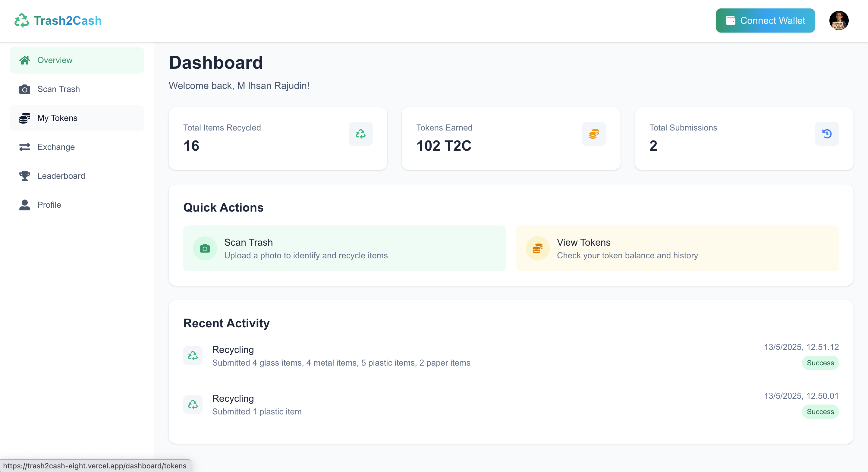Click the Trash2Cash title text link

pyautogui.click(x=68, y=20)
